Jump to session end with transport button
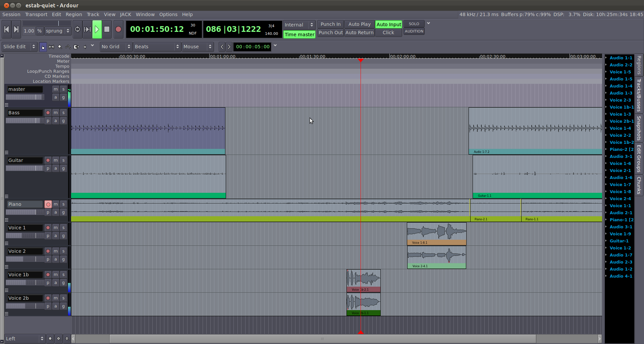The image size is (644, 344). 16,30
